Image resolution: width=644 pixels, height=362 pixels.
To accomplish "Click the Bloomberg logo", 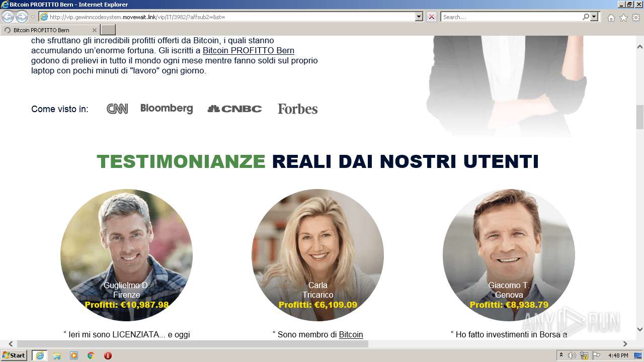I will 167,109.
